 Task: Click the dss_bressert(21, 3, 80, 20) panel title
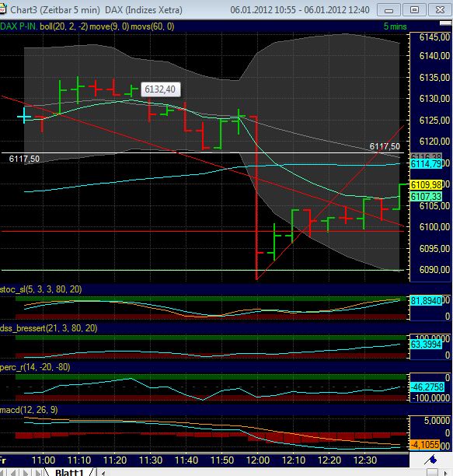coord(48,328)
